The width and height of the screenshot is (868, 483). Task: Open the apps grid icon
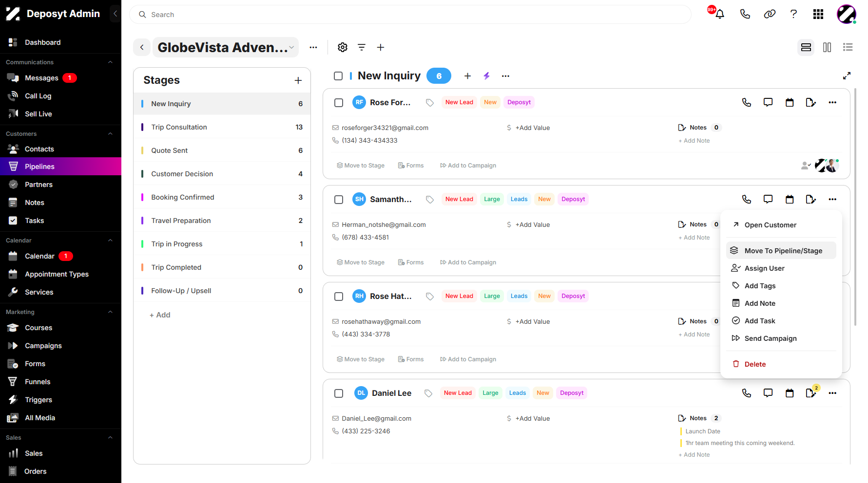pos(818,14)
